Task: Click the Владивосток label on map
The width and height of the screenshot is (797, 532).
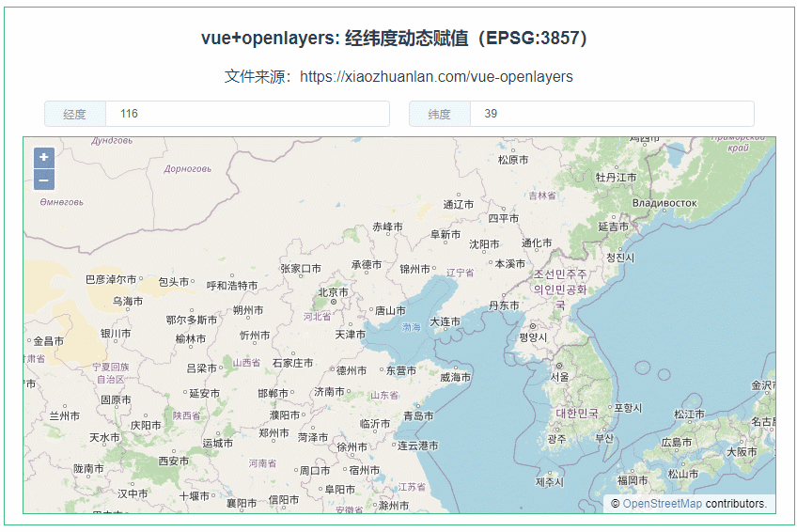Action: [x=664, y=203]
